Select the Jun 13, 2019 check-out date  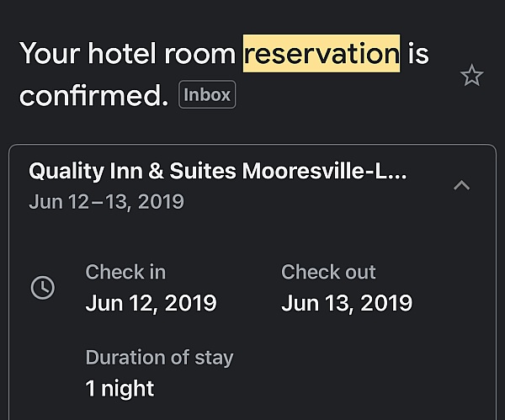[347, 303]
